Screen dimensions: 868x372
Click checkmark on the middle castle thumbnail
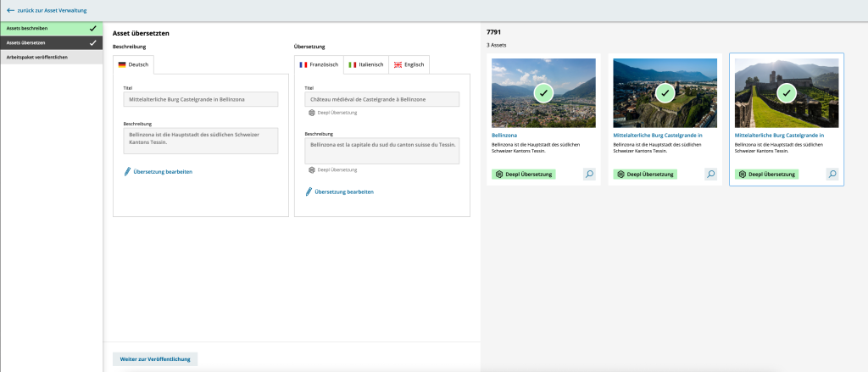point(665,92)
